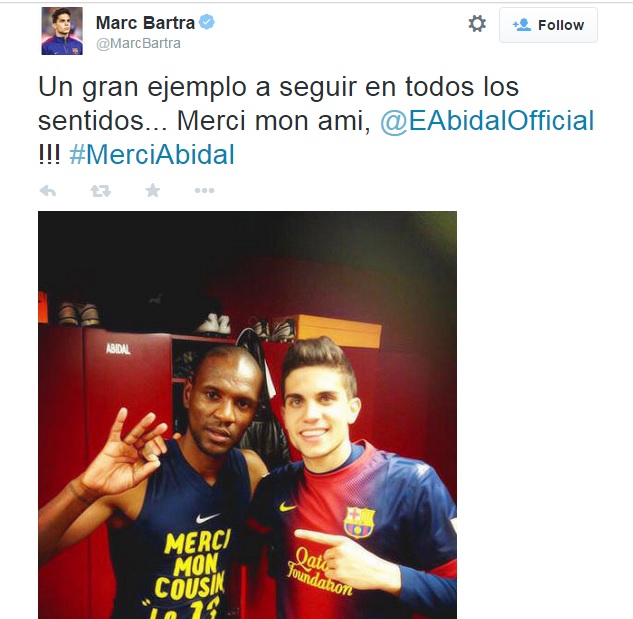The image size is (633, 619).
Task: Open the @EAbidalOfficial mention
Action: (x=487, y=120)
